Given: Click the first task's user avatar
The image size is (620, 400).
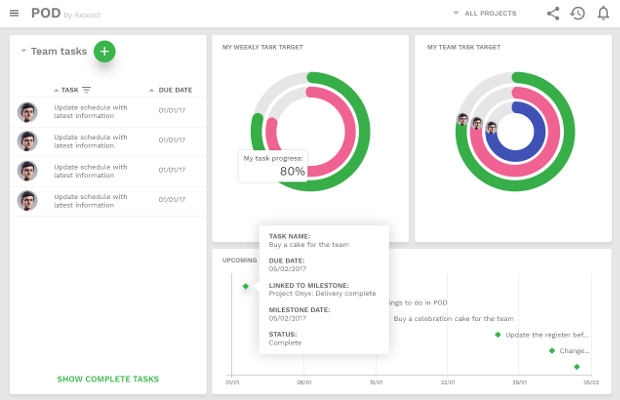Looking at the screenshot, I should (27, 112).
